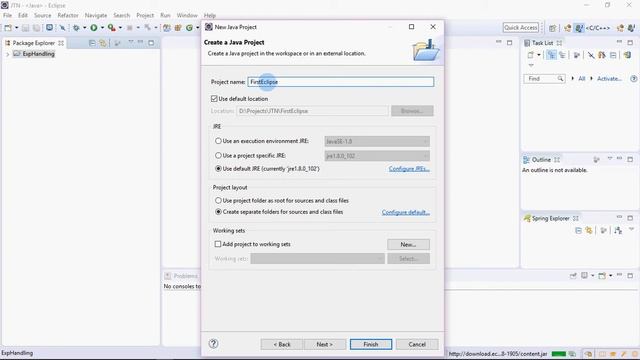Image resolution: width=640 pixels, height=360 pixels.
Task: Select Categorized view icon in Task List
Action: 551,55
